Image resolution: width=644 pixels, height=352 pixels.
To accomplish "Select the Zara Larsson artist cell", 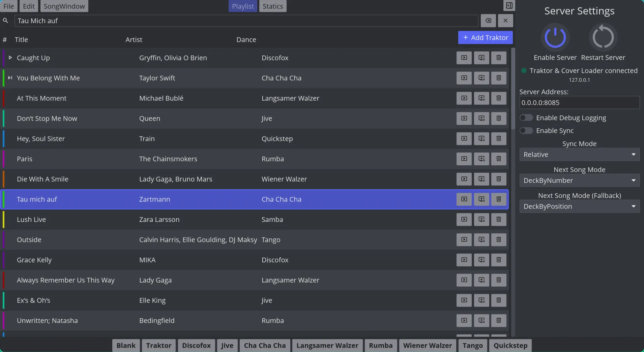I will (x=159, y=220).
